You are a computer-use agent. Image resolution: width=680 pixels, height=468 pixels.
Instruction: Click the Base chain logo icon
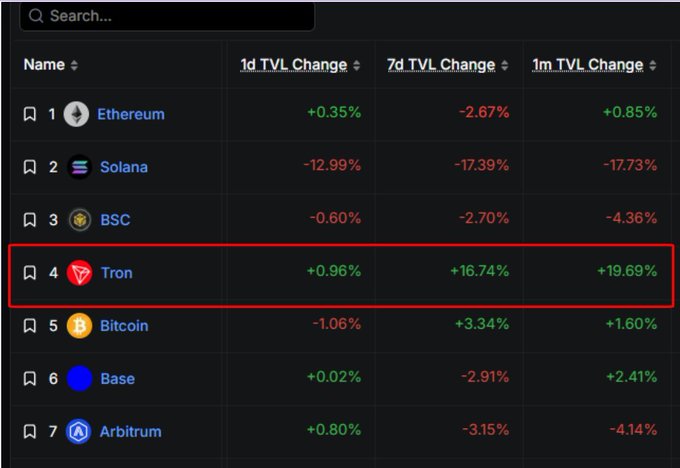79,378
